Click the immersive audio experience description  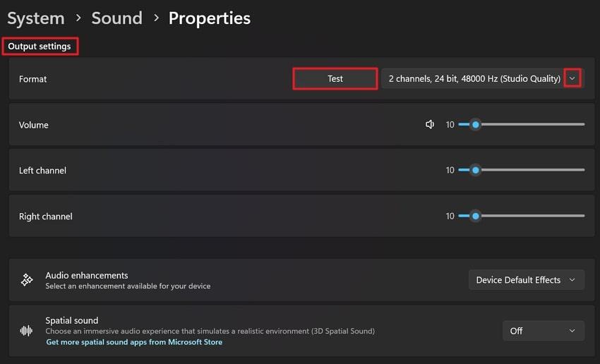point(210,331)
